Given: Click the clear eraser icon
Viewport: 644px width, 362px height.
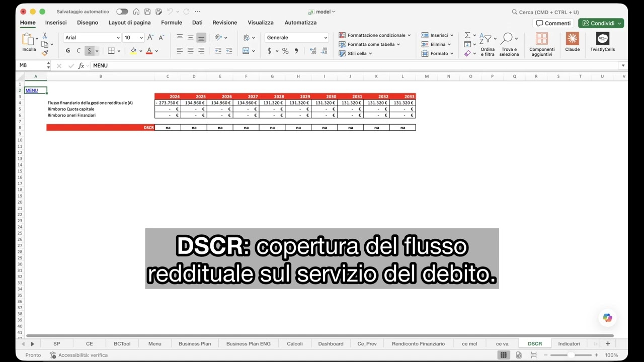Looking at the screenshot, I should click(467, 53).
